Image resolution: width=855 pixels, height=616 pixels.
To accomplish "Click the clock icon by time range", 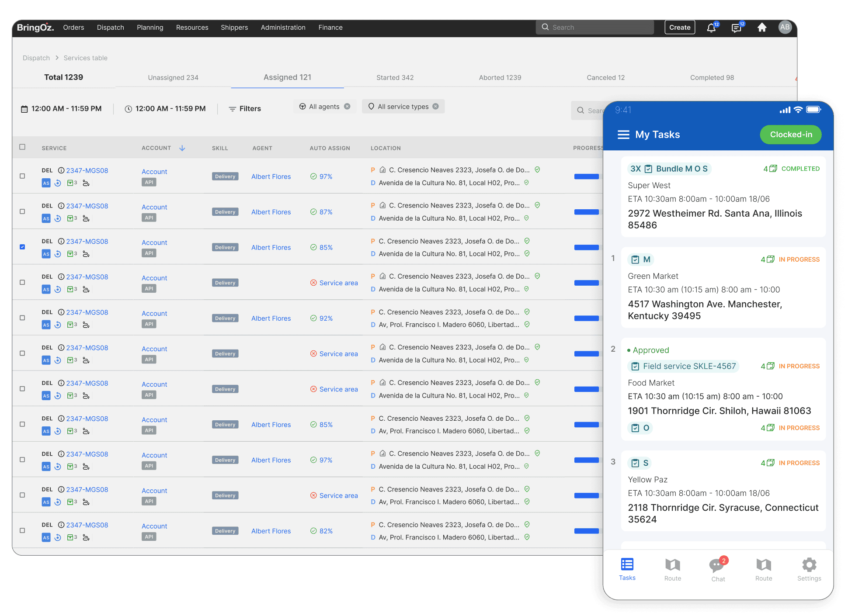I will (129, 109).
